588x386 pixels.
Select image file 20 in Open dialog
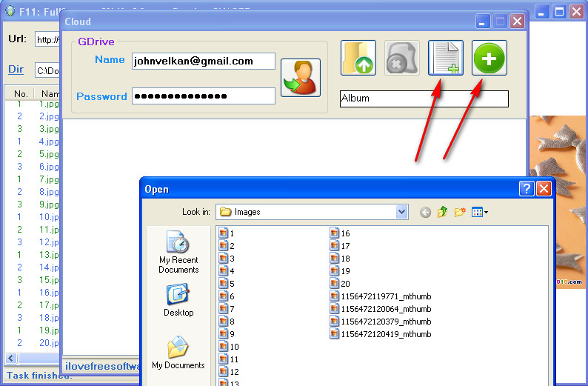(x=340, y=284)
